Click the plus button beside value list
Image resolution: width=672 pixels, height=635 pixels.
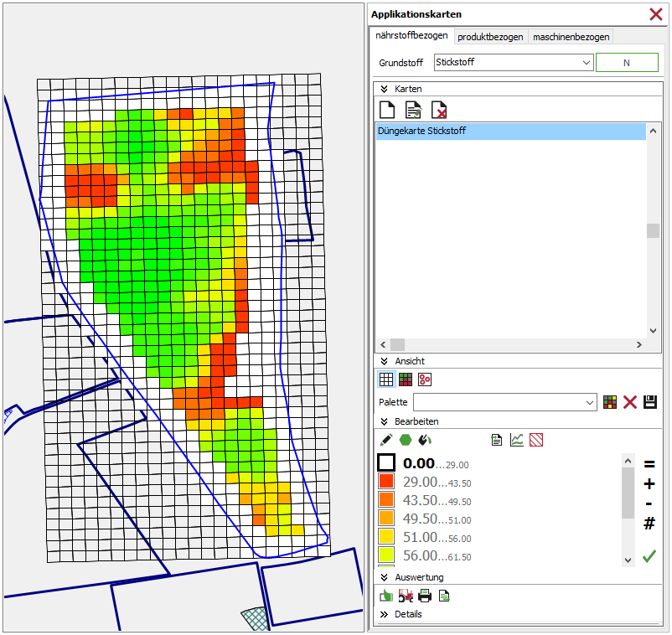coord(649,484)
